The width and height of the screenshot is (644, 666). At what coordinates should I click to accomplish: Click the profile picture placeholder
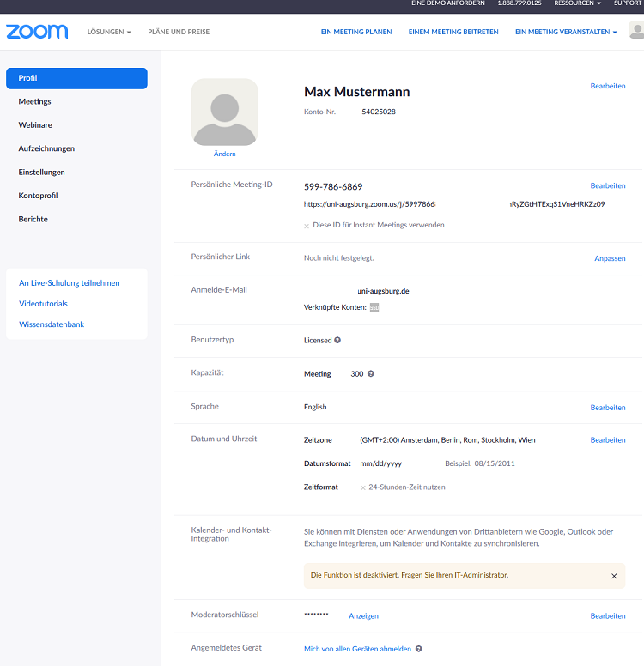pyautogui.click(x=224, y=112)
